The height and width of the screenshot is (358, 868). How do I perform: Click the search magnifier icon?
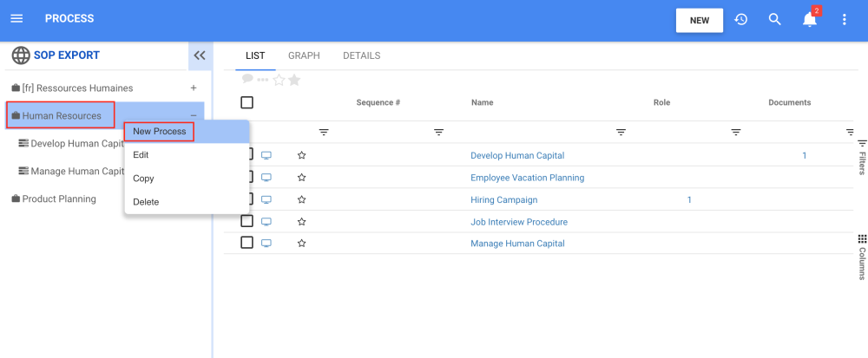775,19
